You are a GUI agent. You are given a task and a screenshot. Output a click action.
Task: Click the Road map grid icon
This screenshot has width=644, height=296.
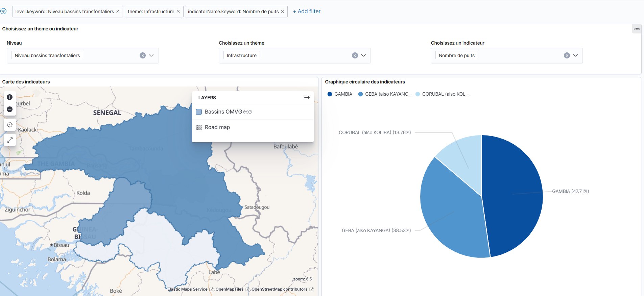pyautogui.click(x=199, y=127)
